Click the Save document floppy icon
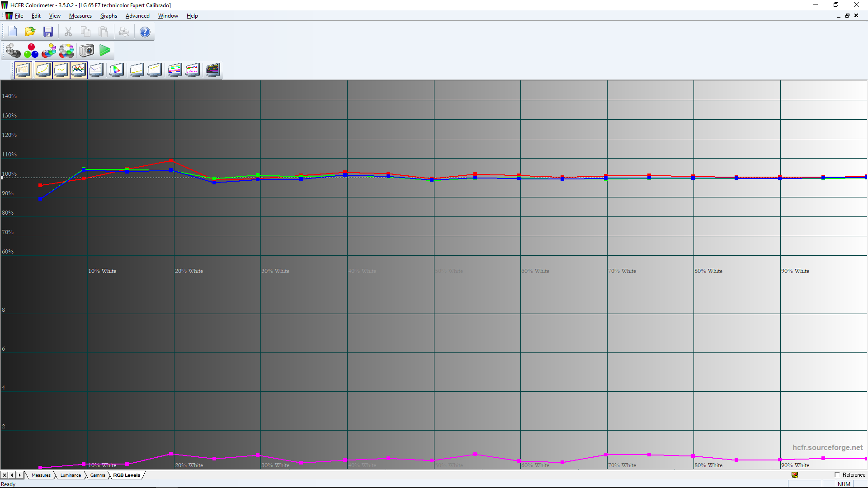Viewport: 868px width, 488px height. 48,32
